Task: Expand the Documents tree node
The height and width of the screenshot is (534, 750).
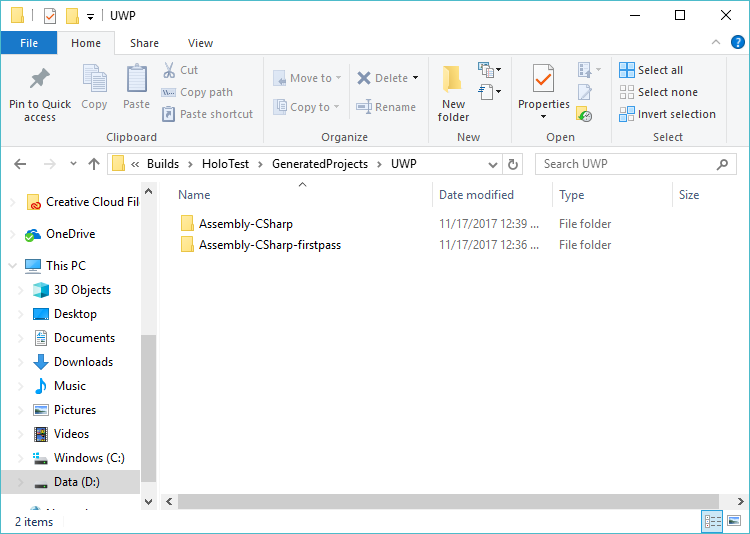Action: [21, 338]
